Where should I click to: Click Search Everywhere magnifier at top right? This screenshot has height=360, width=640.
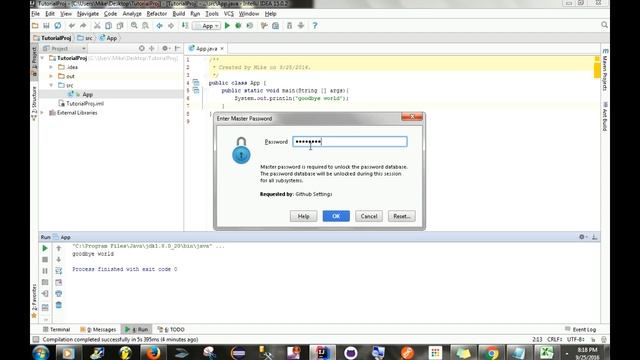604,25
